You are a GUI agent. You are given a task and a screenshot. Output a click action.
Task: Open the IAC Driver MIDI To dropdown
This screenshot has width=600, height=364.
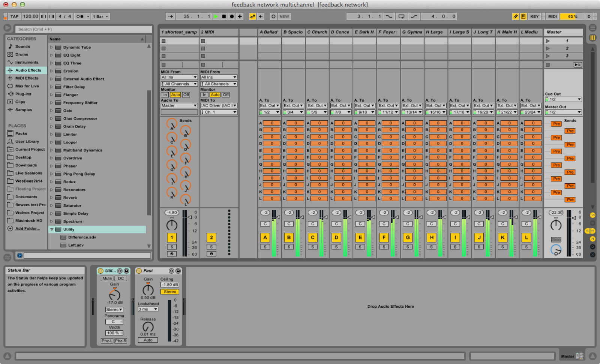219,106
